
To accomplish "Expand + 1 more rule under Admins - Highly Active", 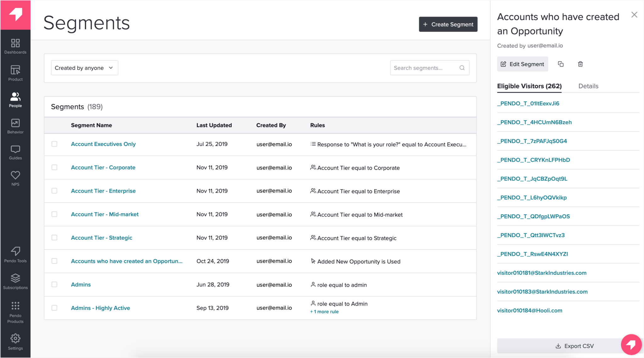I will (x=324, y=311).
